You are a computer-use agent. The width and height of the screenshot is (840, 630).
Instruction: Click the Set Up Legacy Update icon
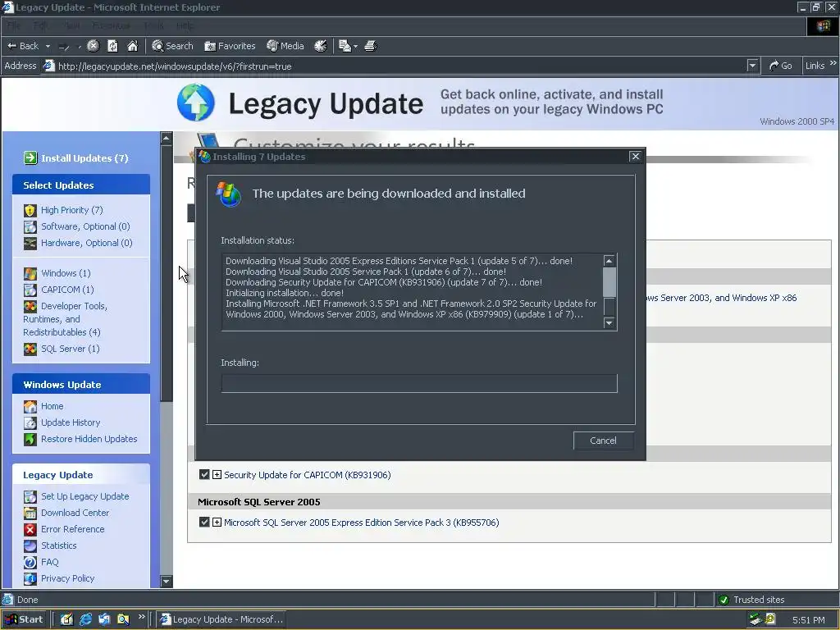pos(30,496)
